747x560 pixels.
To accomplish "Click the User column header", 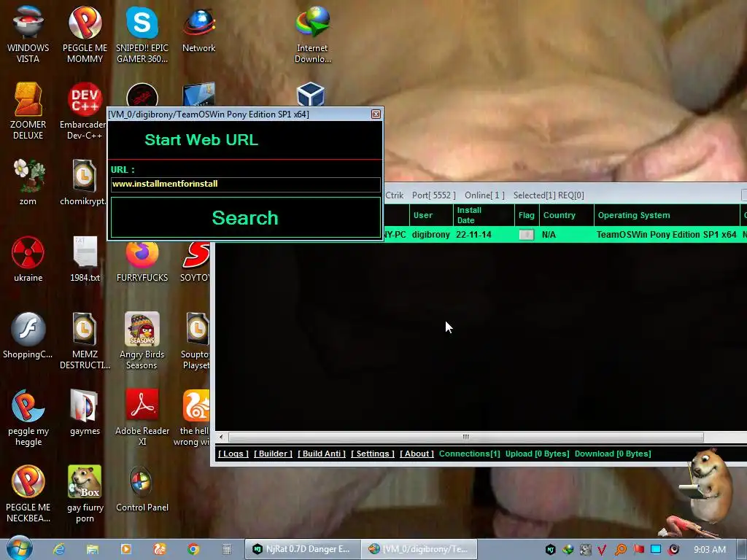I will (x=431, y=215).
